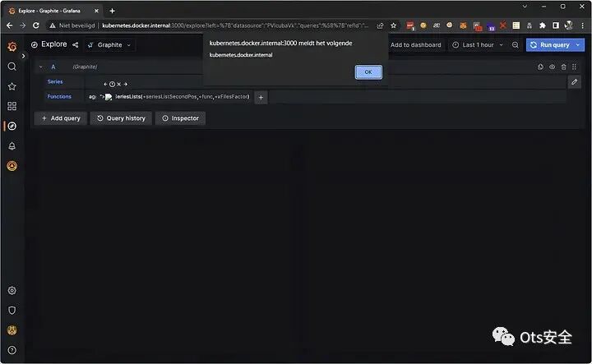
Task: Delete query A with the trash icon
Action: pyautogui.click(x=563, y=67)
